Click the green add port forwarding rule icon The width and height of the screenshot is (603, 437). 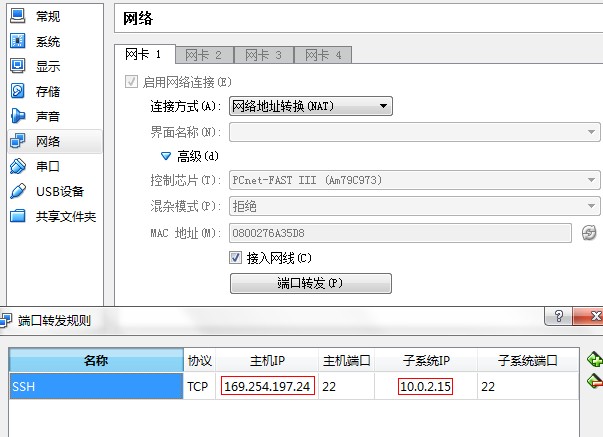[x=595, y=359]
